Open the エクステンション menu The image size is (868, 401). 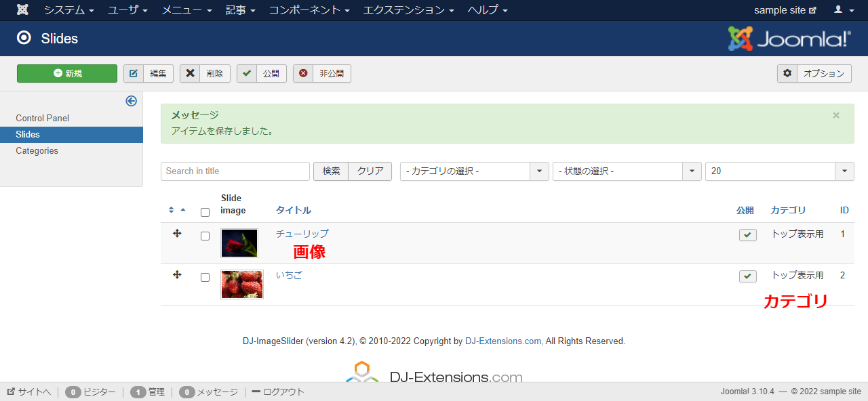[408, 10]
